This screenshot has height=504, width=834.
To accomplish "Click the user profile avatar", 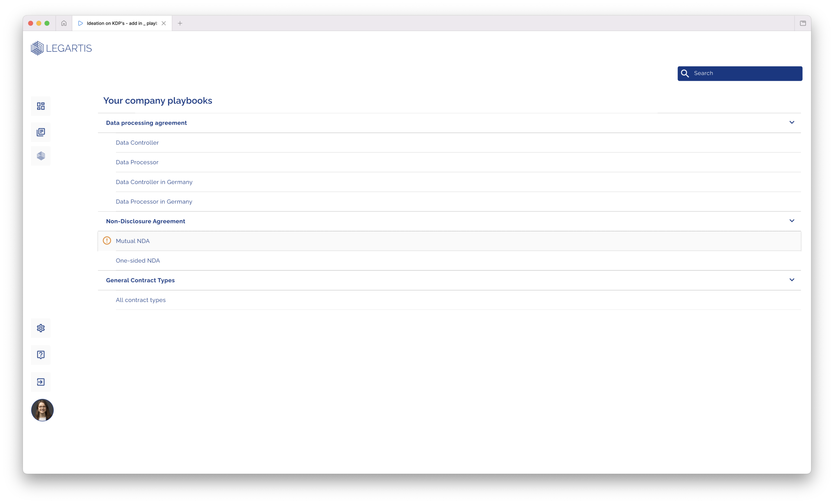I will (x=42, y=410).
